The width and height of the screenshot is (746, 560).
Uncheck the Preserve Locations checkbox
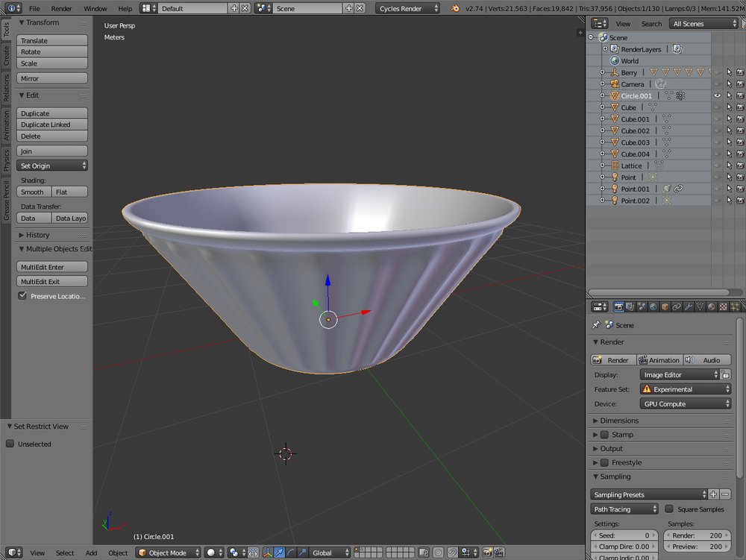22,296
